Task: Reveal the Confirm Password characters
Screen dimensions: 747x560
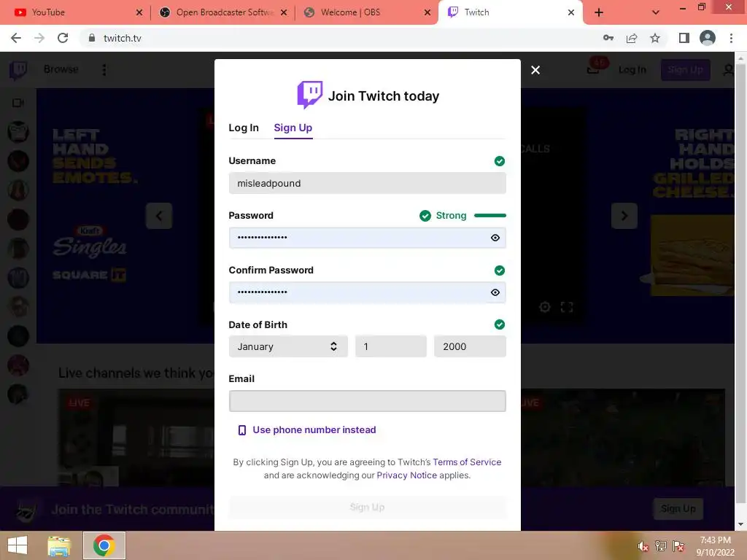Action: click(x=495, y=292)
